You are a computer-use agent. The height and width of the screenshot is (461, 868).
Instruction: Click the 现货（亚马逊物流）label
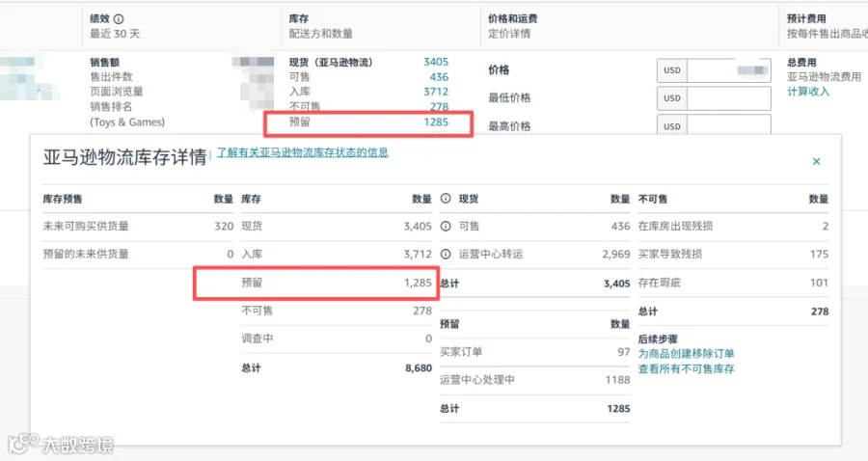(331, 62)
